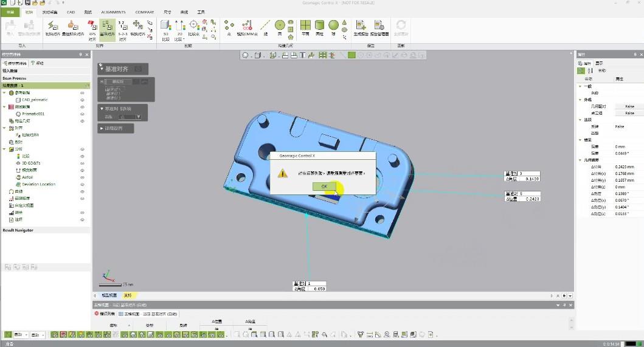Screen dimensions: 644x347
Task: Toggle visibility of Prismatic001
Action: (x=82, y=114)
